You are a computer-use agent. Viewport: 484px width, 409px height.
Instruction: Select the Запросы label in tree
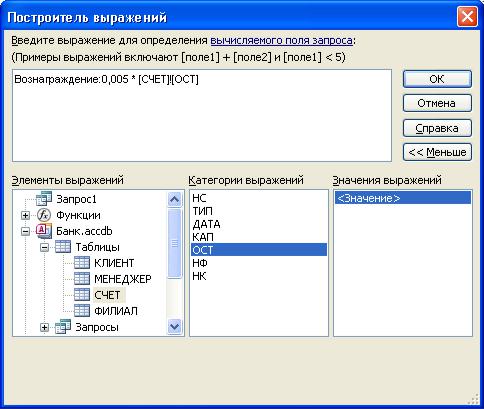tap(97, 327)
